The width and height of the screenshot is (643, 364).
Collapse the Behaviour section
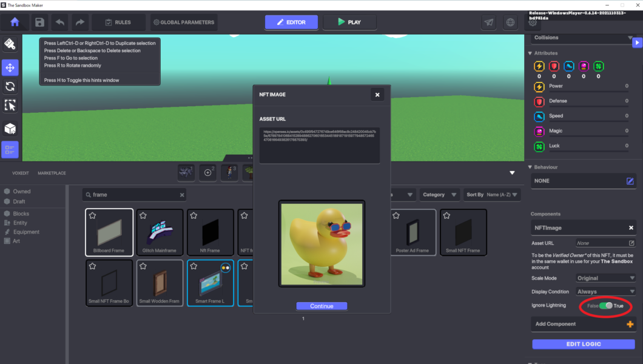coord(530,167)
